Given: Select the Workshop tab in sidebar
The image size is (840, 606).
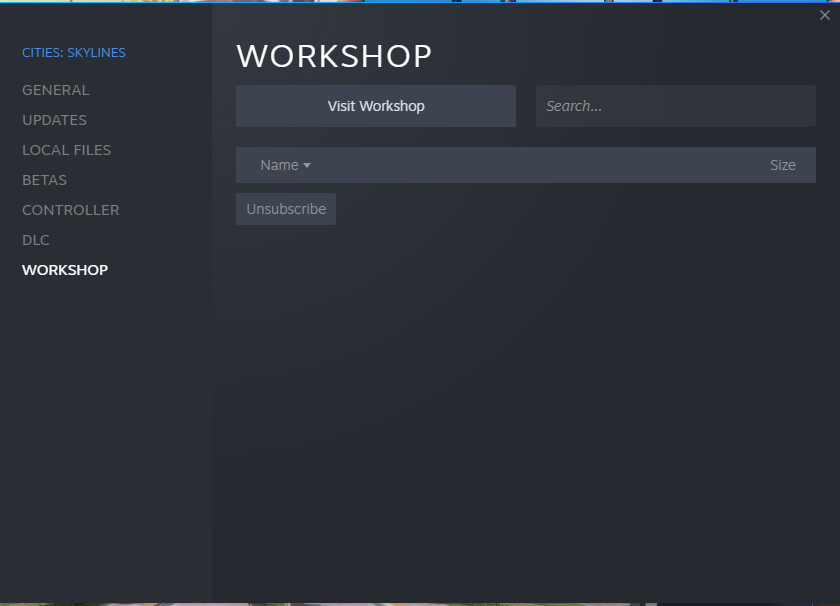Looking at the screenshot, I should point(65,270).
